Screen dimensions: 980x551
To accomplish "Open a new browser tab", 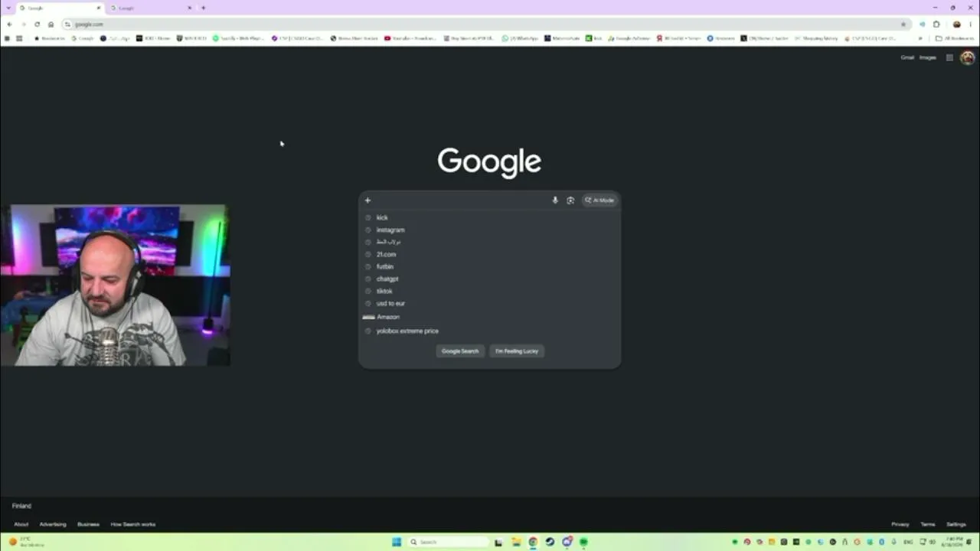I will (203, 8).
